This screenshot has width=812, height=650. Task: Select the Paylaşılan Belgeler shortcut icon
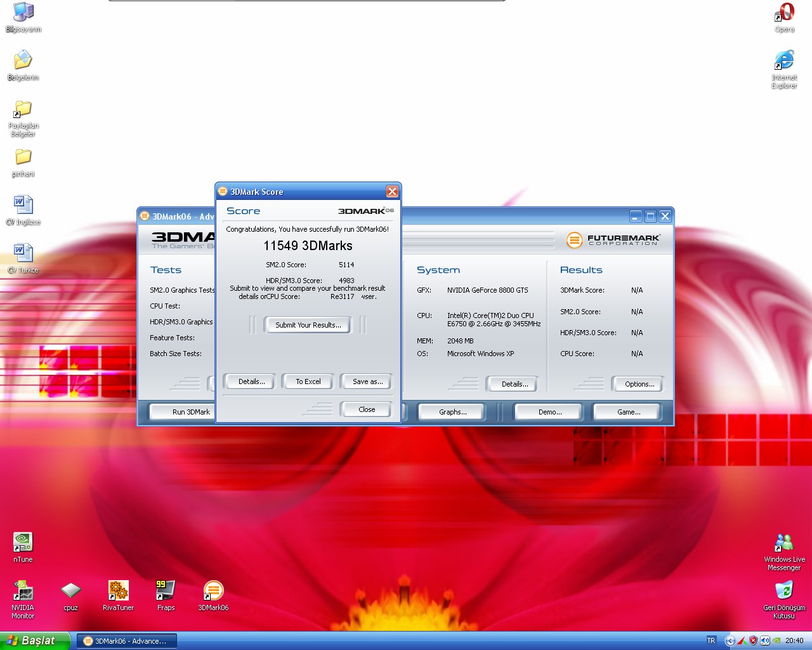[x=23, y=118]
